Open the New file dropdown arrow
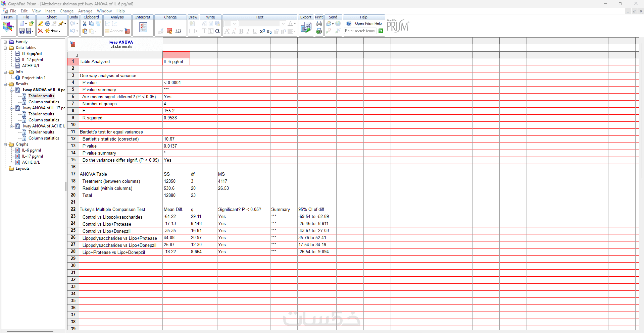Screen dimensions: 644x333 coord(26,24)
